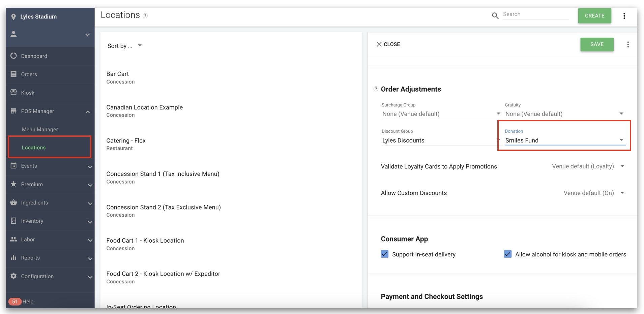Uncheck Support In-seat delivery
Screen dimensions: 644x314
coord(385,254)
